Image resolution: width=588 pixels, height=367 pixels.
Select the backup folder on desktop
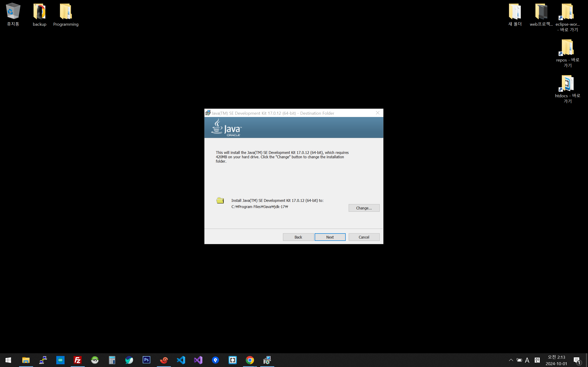(x=39, y=14)
